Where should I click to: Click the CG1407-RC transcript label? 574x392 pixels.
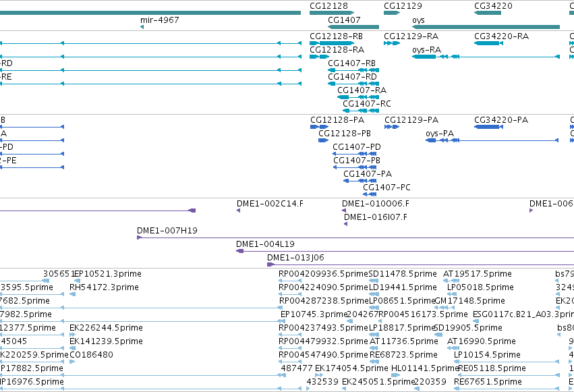click(x=366, y=104)
